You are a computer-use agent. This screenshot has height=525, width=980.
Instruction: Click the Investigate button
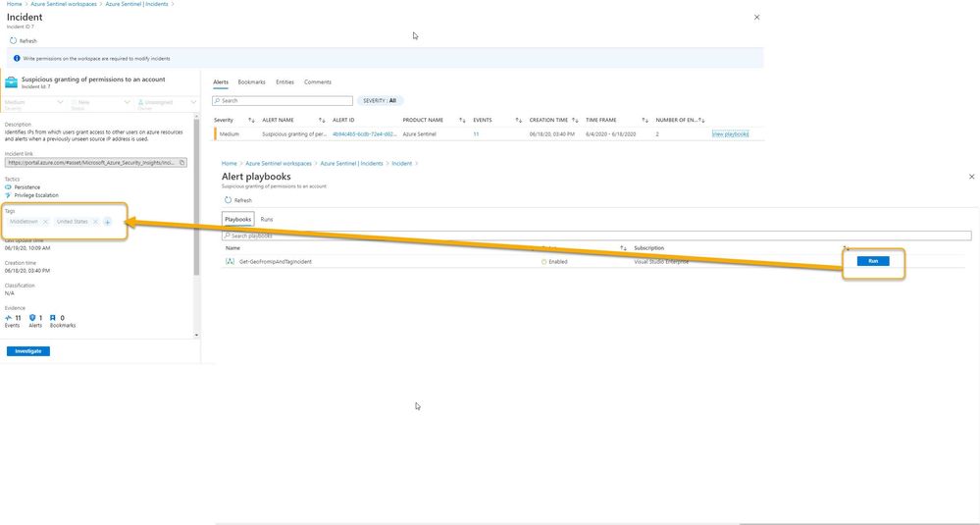pos(28,351)
